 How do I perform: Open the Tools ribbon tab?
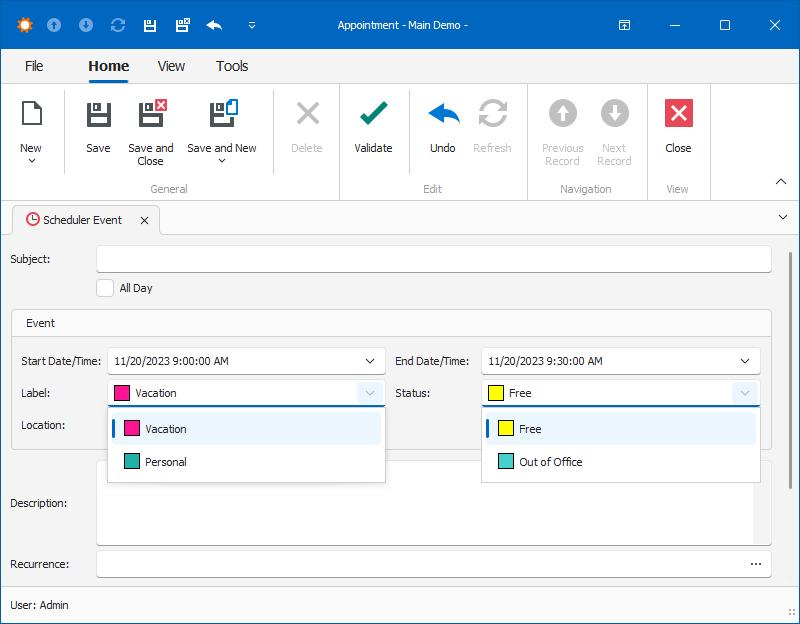[x=232, y=66]
